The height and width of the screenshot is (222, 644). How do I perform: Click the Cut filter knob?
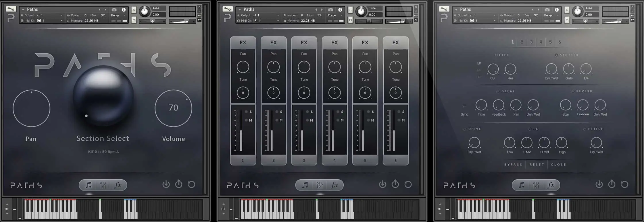click(493, 69)
